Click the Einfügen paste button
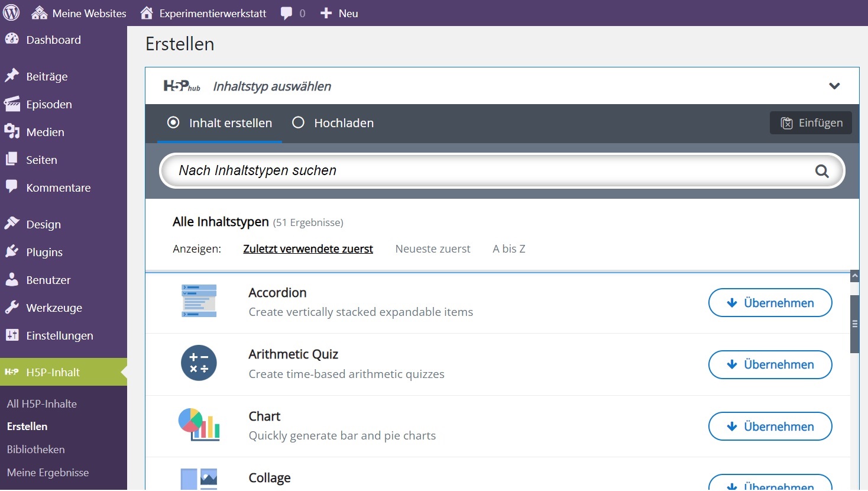This screenshot has width=868, height=491. point(811,123)
